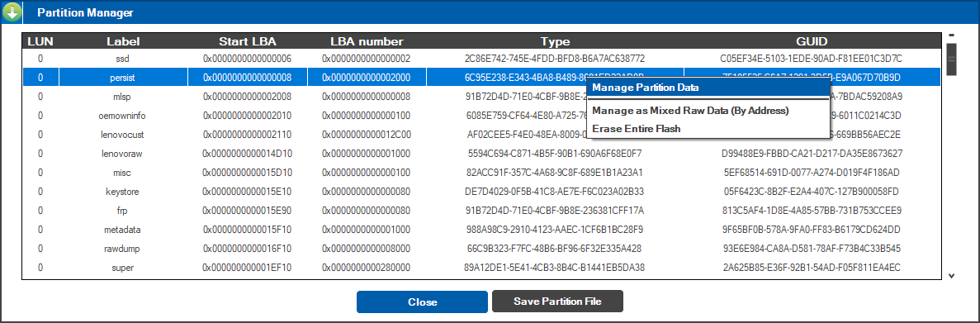Click Start LBA 0x0000000000016F10 cell

248,249
